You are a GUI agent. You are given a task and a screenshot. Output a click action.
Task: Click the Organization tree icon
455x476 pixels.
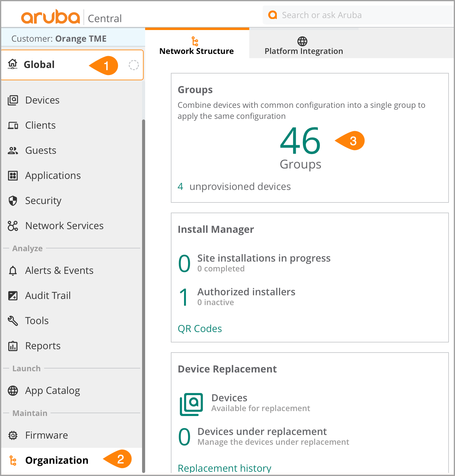tap(13, 460)
